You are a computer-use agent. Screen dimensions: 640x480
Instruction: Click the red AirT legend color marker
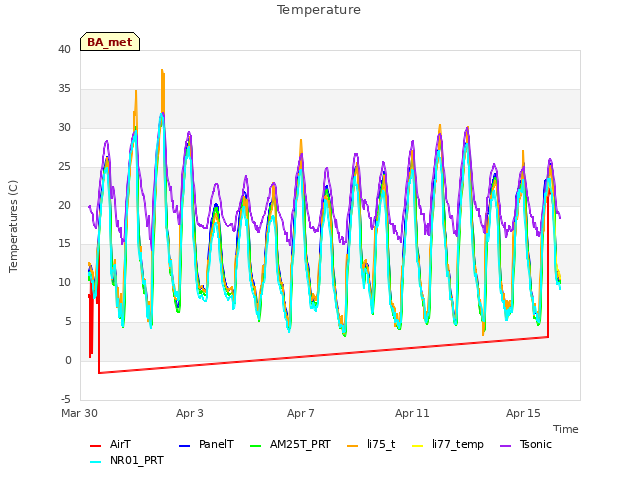(x=95, y=446)
